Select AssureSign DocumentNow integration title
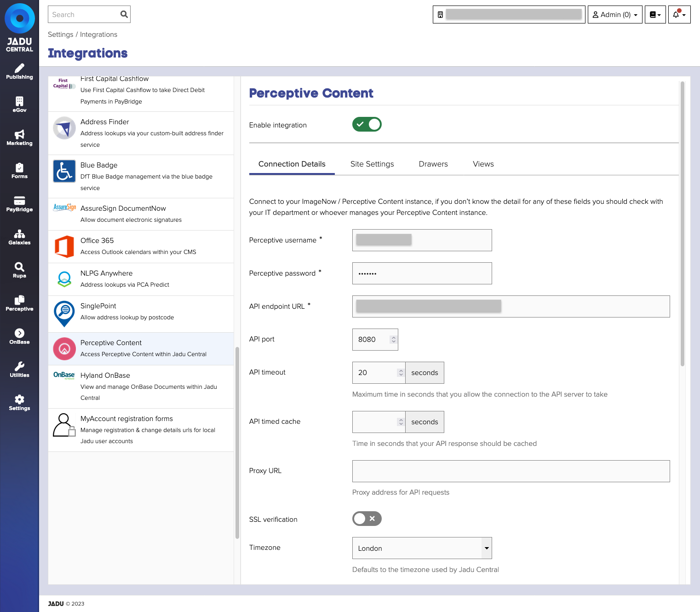This screenshot has width=700, height=612. (x=123, y=208)
